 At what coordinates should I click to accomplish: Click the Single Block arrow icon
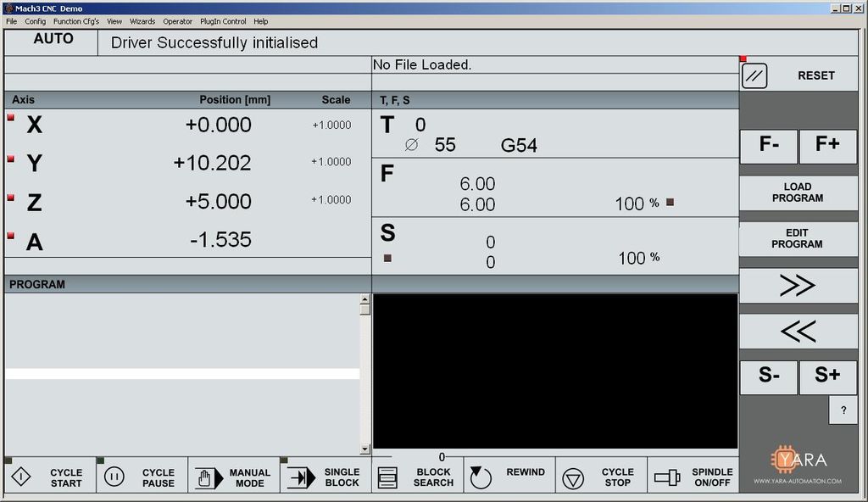301,477
